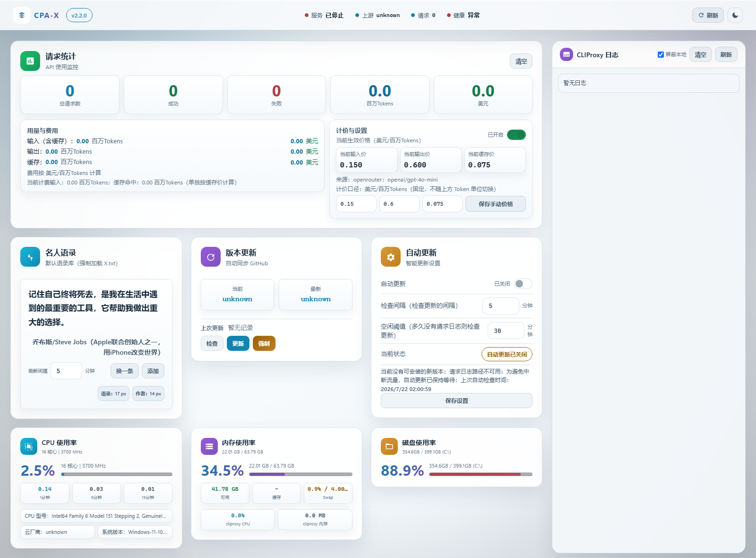Screen dimensions: 756x558
Task: Click the memory usage purple icon
Action: 209,446
